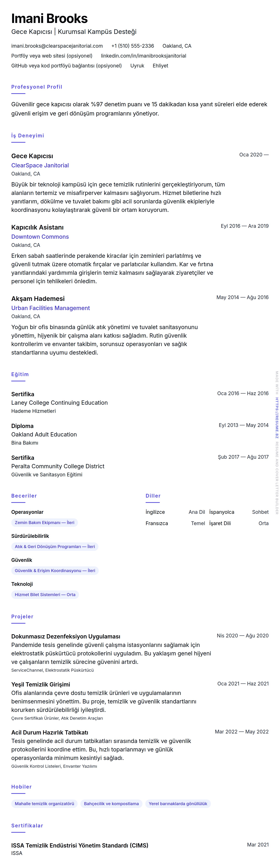Click the ISSA CIMS certificate title
Viewport: 280px width, 868px height.
coord(80,845)
